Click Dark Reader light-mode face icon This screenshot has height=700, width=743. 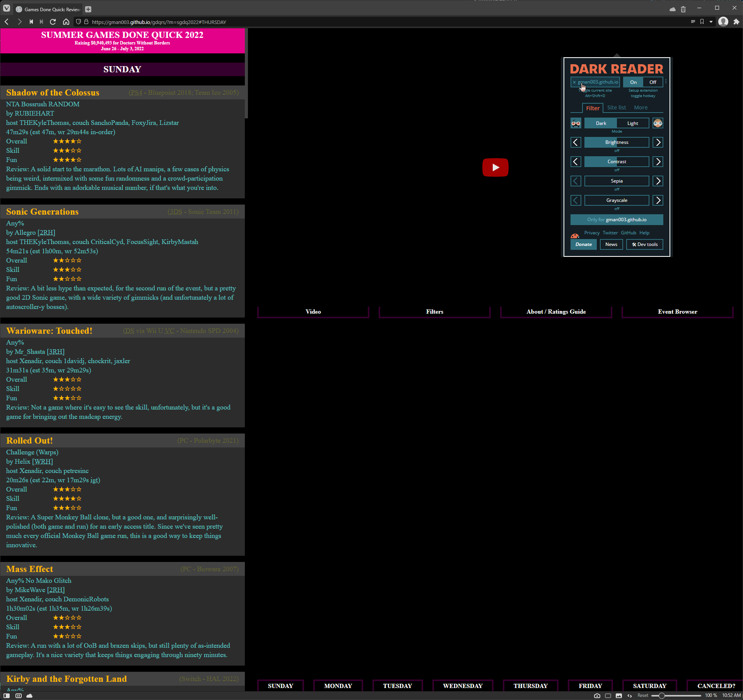point(658,123)
